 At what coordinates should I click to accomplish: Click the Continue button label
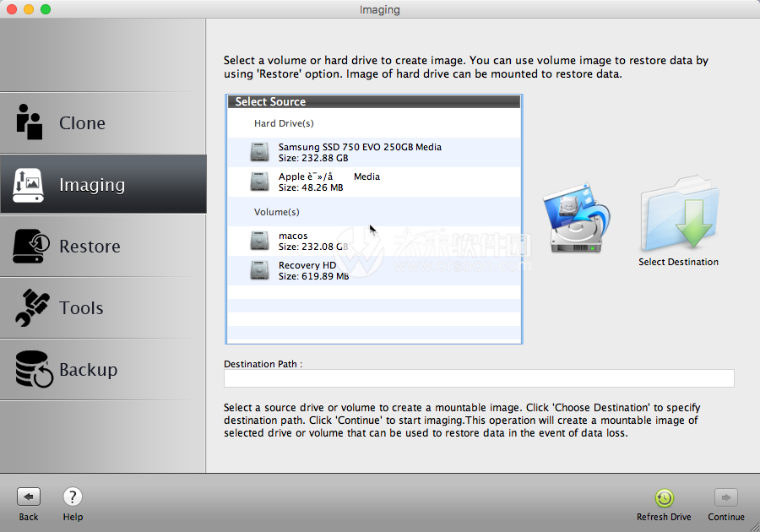(x=726, y=517)
